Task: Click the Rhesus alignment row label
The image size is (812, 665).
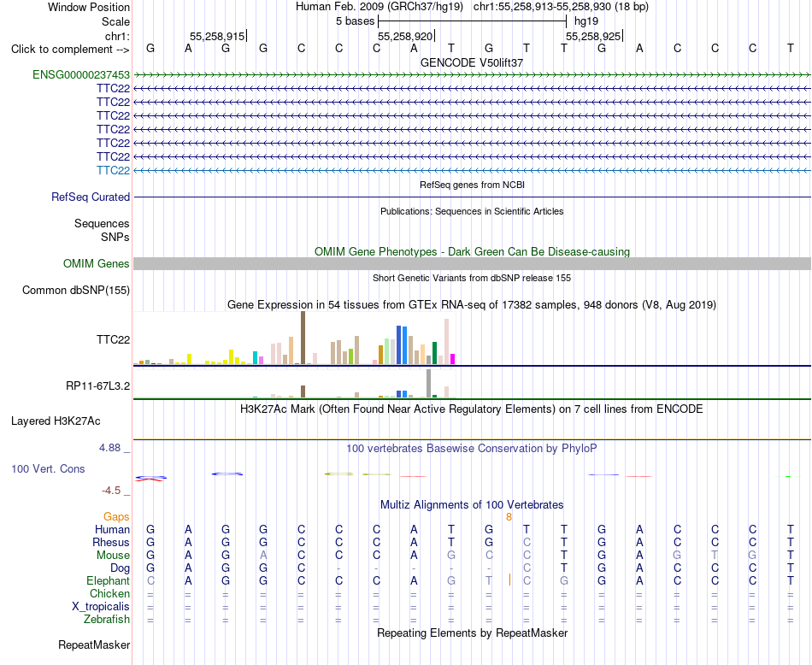Action: pos(111,542)
